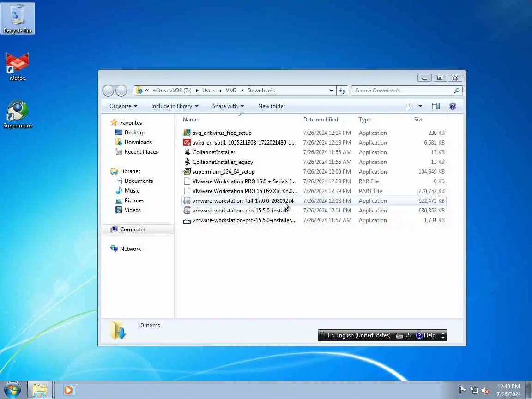Screen dimensions: 532x399
Task: Select the CollabnetInstaller_legacy file icon
Action: coord(187,162)
